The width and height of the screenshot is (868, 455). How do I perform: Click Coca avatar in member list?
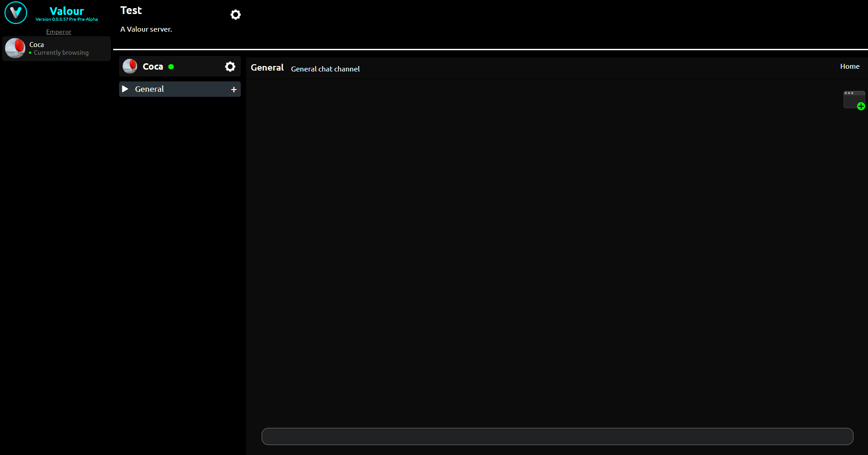pyautogui.click(x=15, y=48)
